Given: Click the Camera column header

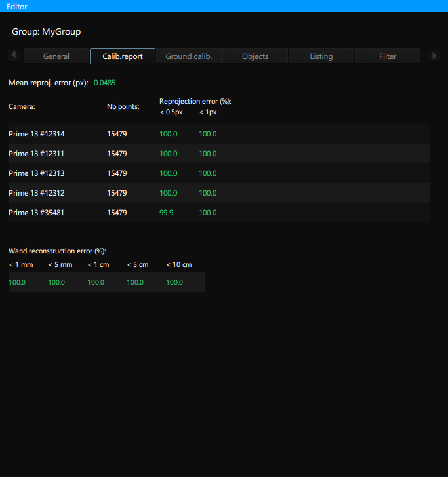Looking at the screenshot, I should [22, 106].
